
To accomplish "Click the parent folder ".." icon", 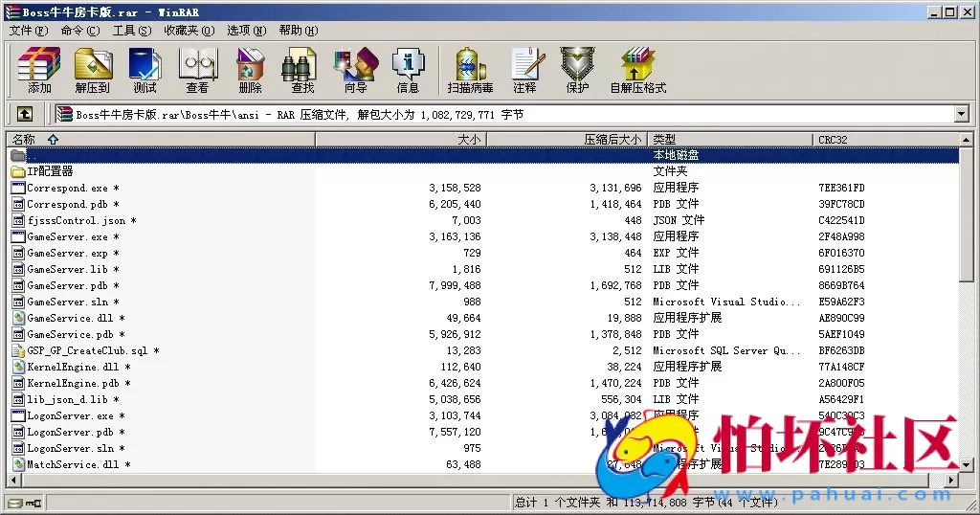I will (18, 155).
